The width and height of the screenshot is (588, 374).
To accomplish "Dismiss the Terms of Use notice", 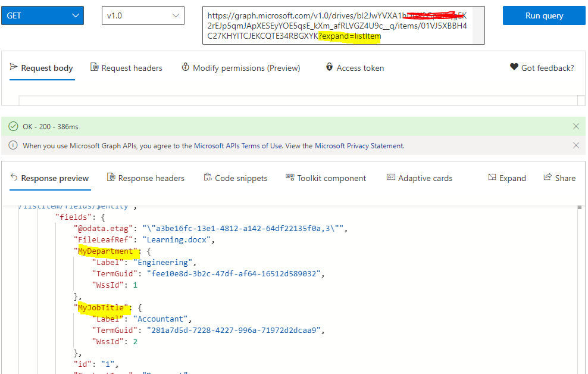I will 576,145.
